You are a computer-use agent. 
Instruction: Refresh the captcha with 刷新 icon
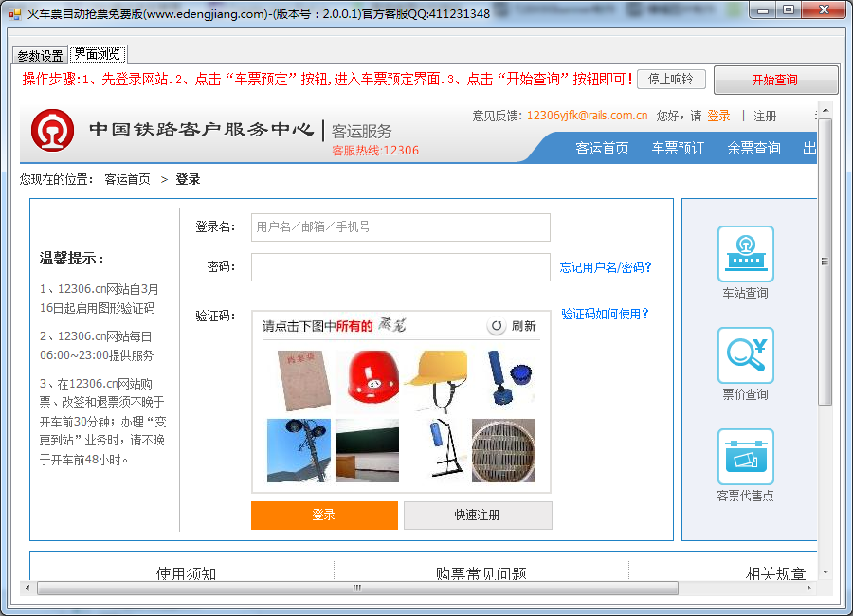(497, 326)
